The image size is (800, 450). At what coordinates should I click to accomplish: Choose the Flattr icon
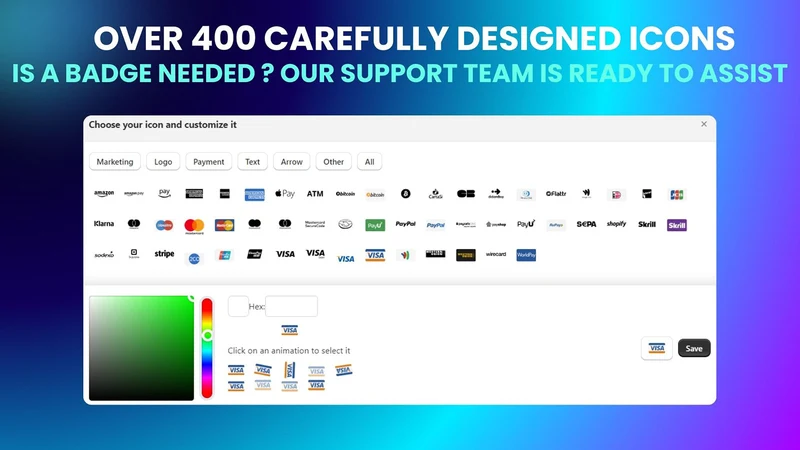point(556,193)
